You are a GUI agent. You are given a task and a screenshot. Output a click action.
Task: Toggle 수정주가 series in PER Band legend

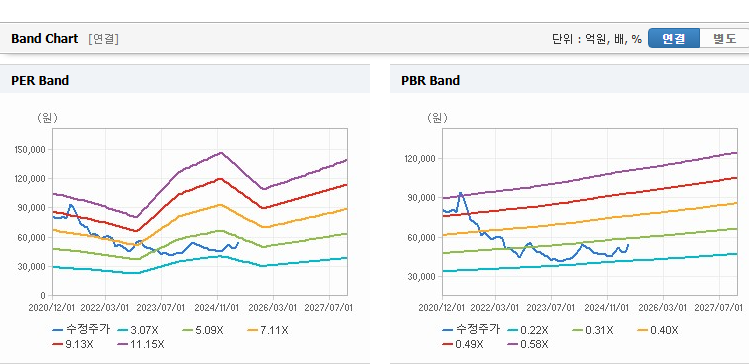point(81,330)
